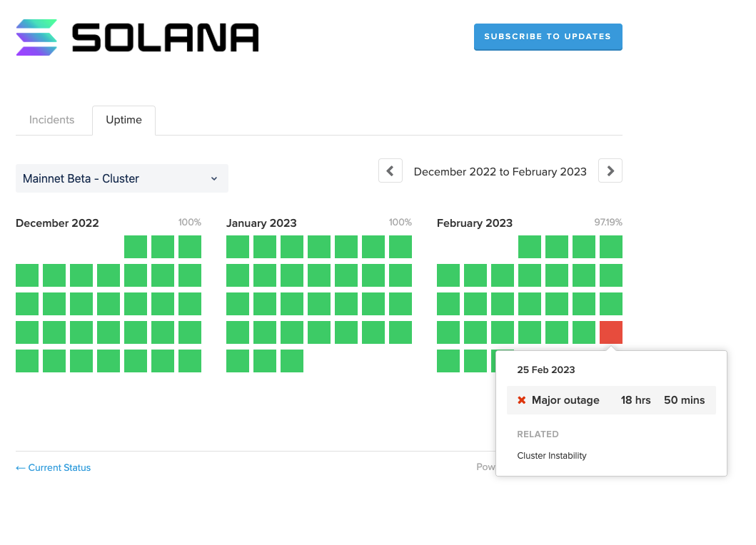756x545 pixels.
Task: Click the December 100% uptime value
Action: pyautogui.click(x=189, y=222)
